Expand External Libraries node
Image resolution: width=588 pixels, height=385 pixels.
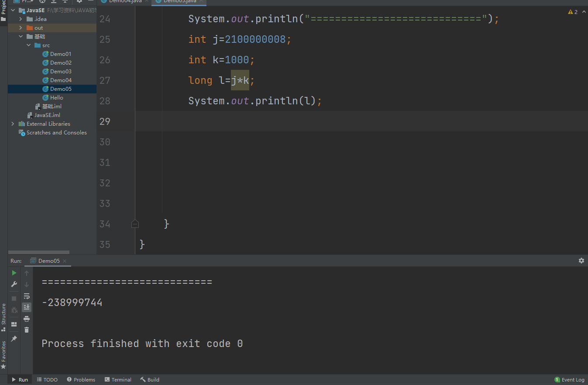coord(13,124)
